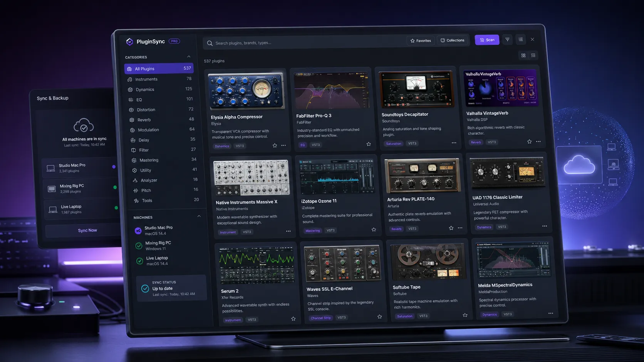644x362 pixels.
Task: Favorite FabFilter Pro-Q 3 with star
Action: coord(369,144)
